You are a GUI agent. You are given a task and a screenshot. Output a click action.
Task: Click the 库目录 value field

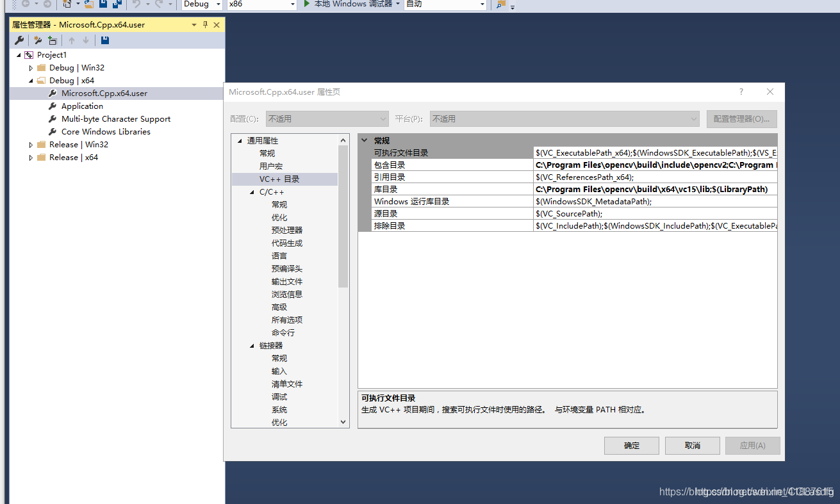click(655, 190)
